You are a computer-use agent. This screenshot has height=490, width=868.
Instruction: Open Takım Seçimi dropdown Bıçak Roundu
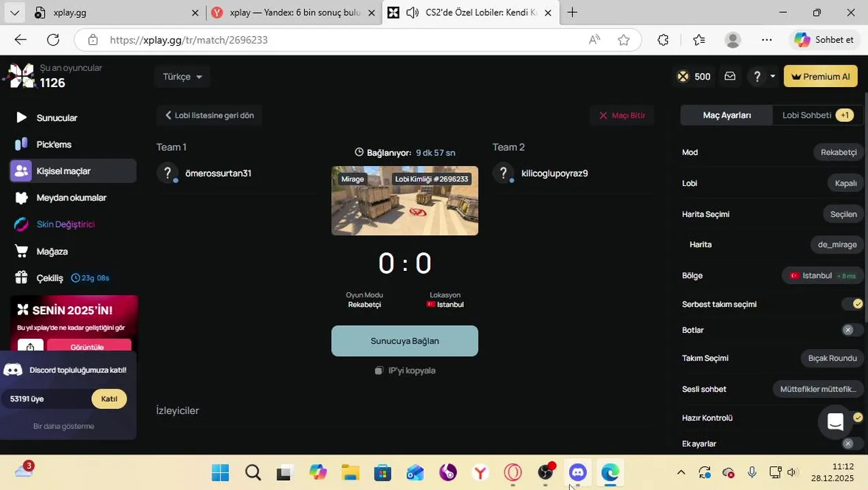tap(832, 358)
